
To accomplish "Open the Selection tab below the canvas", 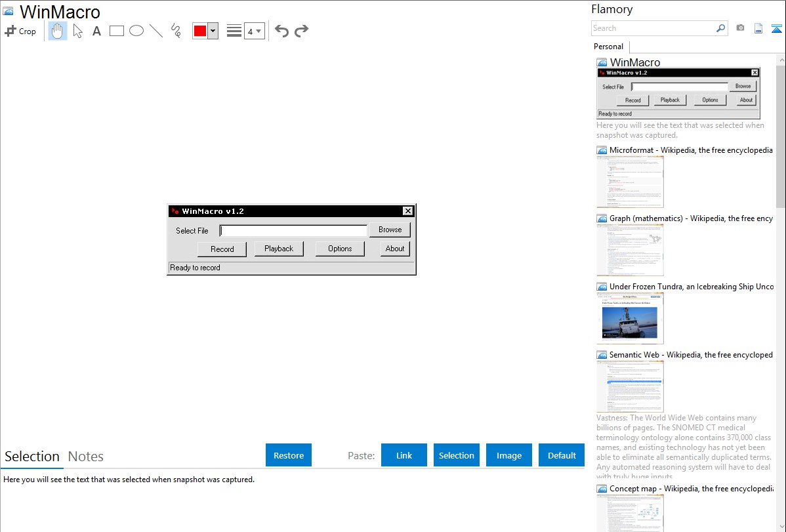I will (32, 457).
